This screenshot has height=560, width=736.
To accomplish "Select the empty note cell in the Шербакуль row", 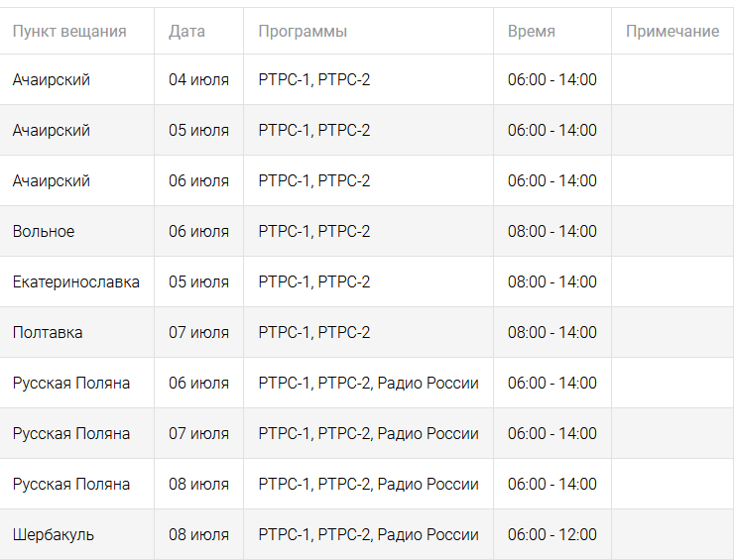I will [673, 535].
